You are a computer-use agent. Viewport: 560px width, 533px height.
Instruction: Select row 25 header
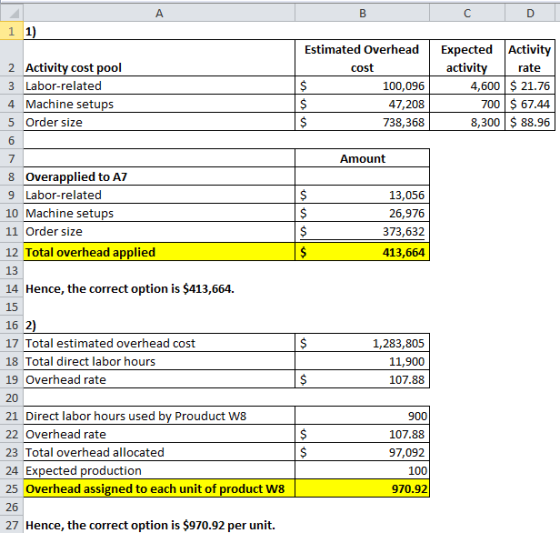coord(12,488)
